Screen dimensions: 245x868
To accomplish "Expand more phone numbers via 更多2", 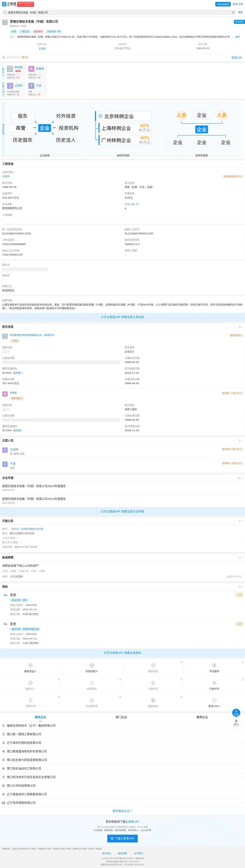I will [x=25, y=57].
